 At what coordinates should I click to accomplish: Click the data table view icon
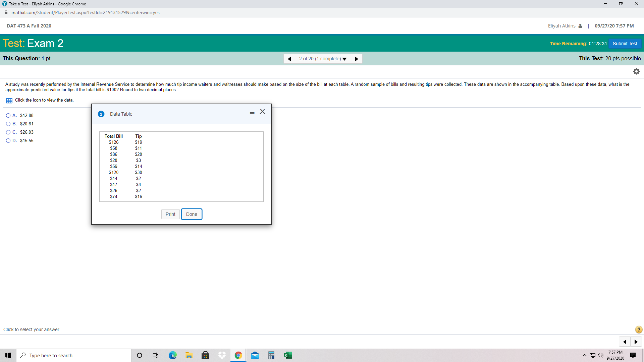[x=8, y=100]
